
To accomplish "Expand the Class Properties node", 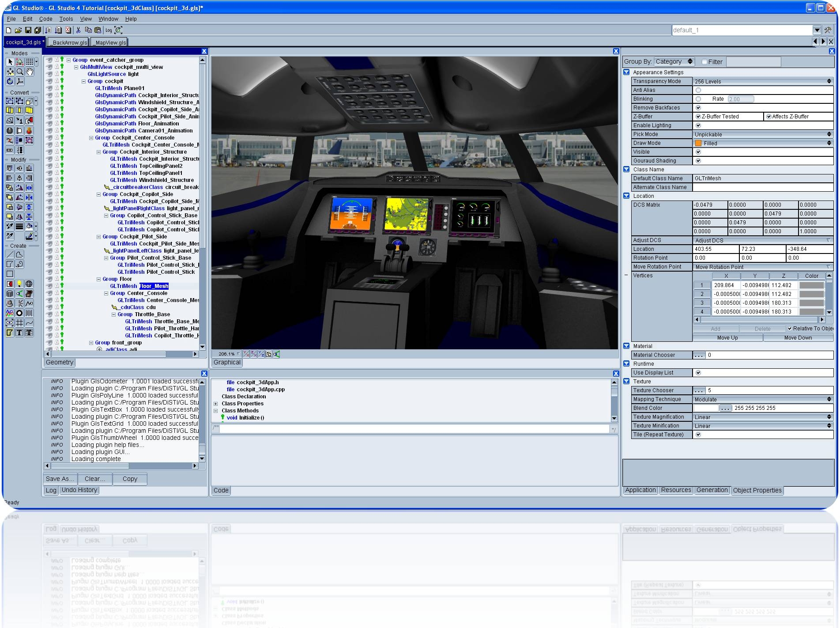I will coord(216,404).
